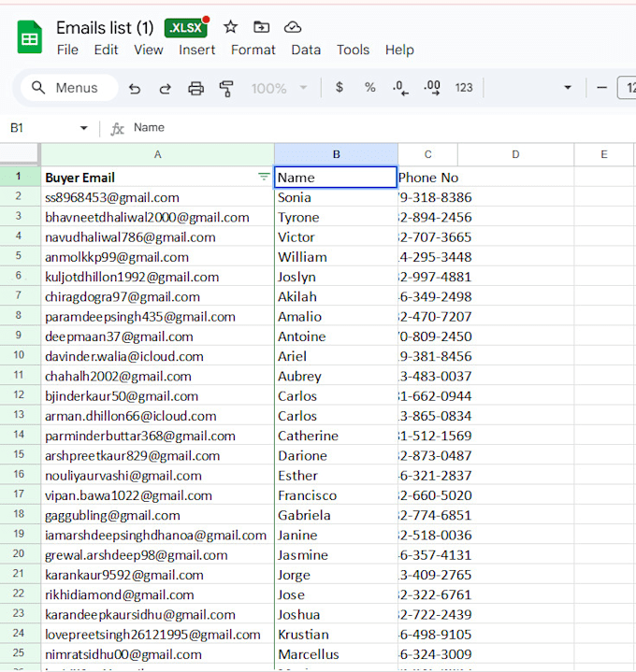Select cell anmolkkp99@gmail.com
The image size is (636, 672).
click(x=157, y=257)
